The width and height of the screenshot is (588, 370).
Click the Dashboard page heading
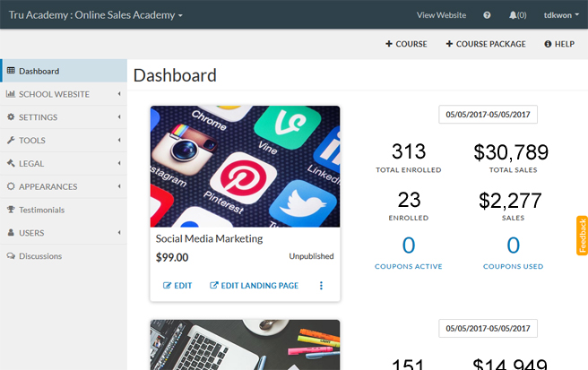[x=175, y=75]
